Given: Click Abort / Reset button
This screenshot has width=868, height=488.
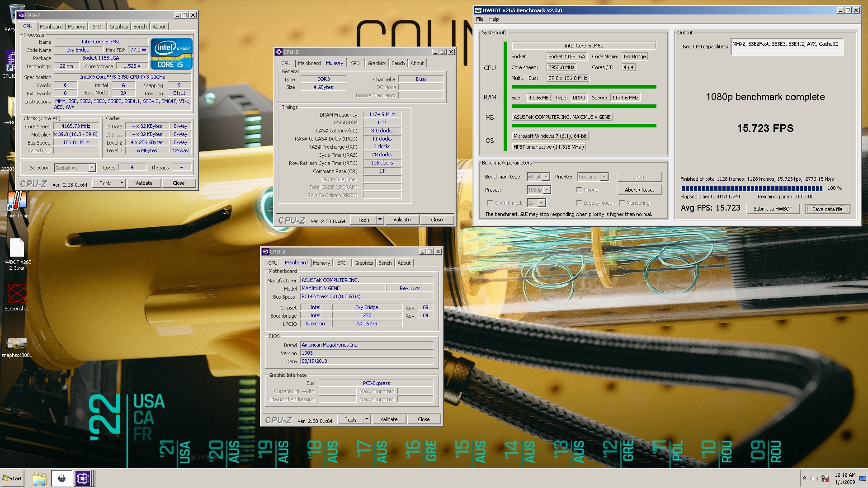Looking at the screenshot, I should [x=639, y=190].
